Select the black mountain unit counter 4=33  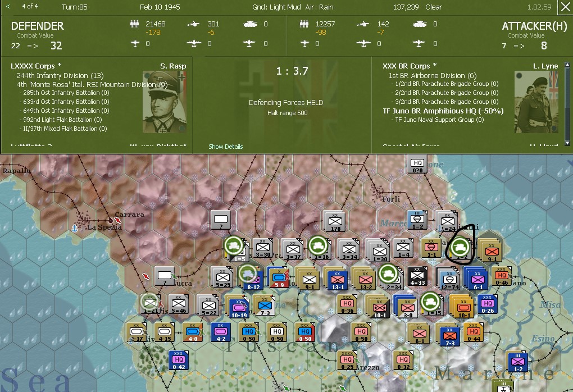[416, 276]
